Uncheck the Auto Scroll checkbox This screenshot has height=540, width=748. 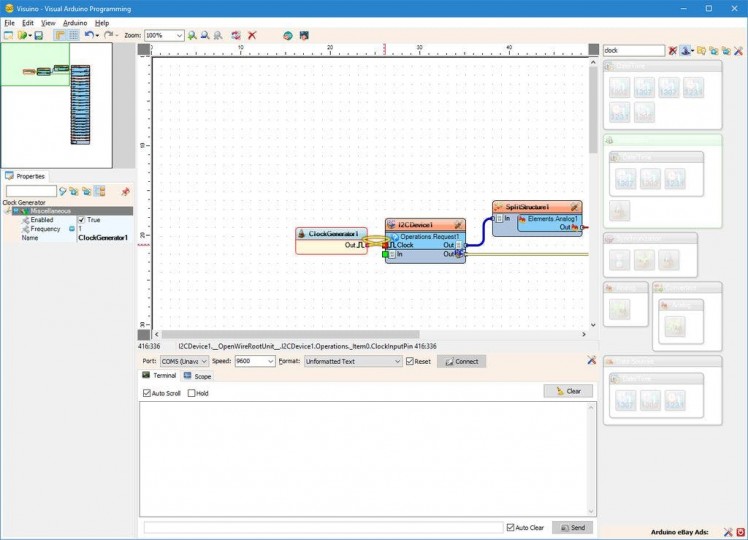[147, 393]
